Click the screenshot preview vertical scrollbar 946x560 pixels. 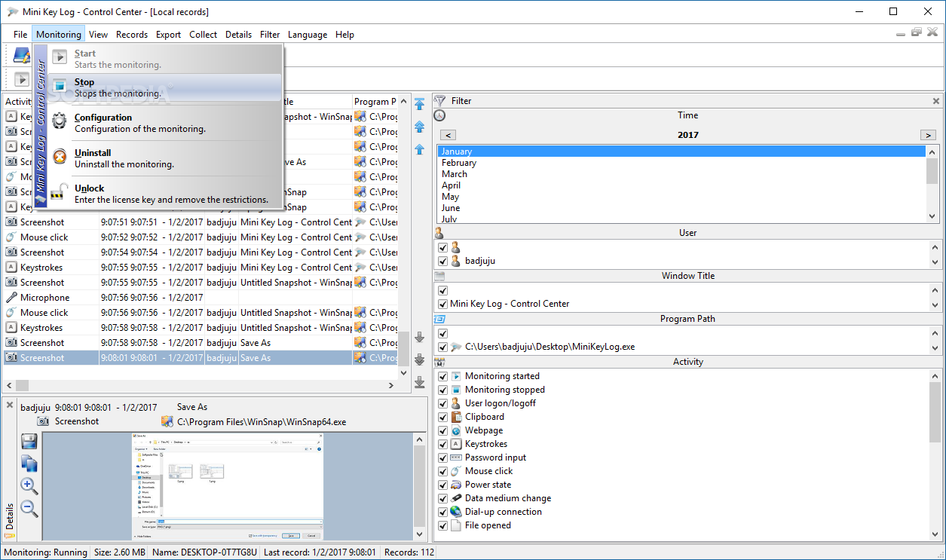pyautogui.click(x=420, y=486)
